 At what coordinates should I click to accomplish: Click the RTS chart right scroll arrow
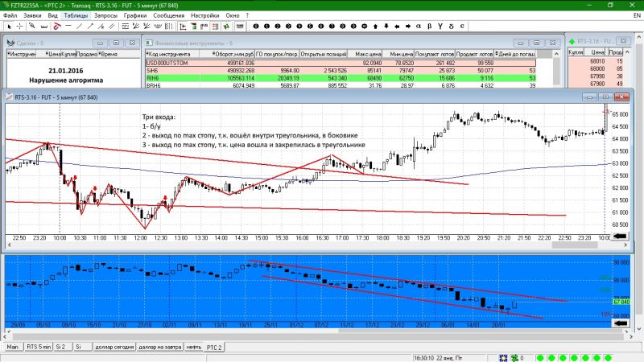pos(626,245)
